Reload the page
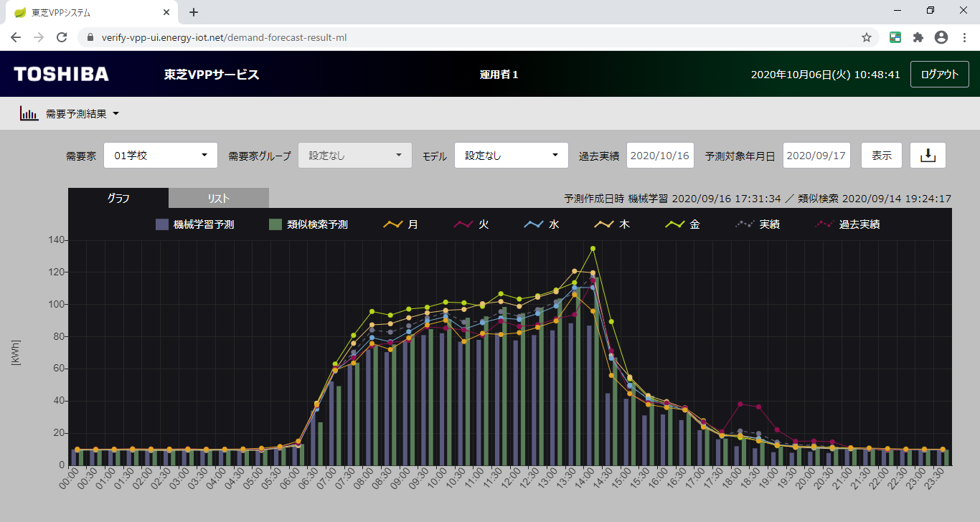 click(x=62, y=37)
